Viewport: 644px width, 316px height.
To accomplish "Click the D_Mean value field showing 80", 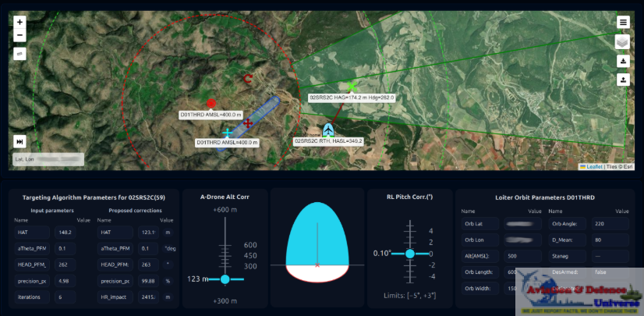I will 607,240.
